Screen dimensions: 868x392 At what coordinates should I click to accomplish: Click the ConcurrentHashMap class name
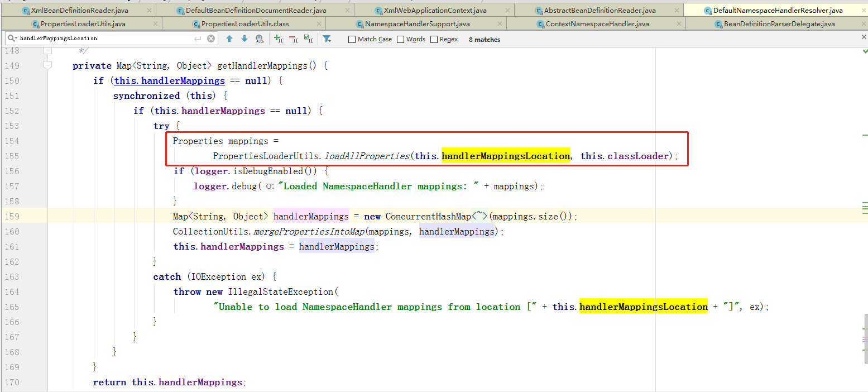[429, 216]
